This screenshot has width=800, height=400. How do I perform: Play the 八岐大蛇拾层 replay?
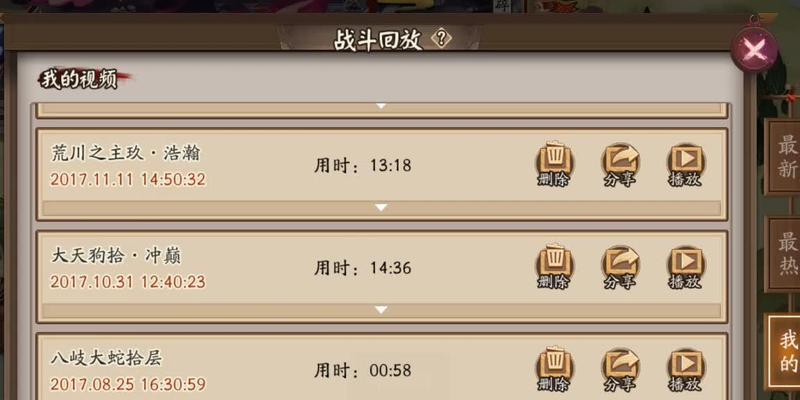[x=686, y=369]
